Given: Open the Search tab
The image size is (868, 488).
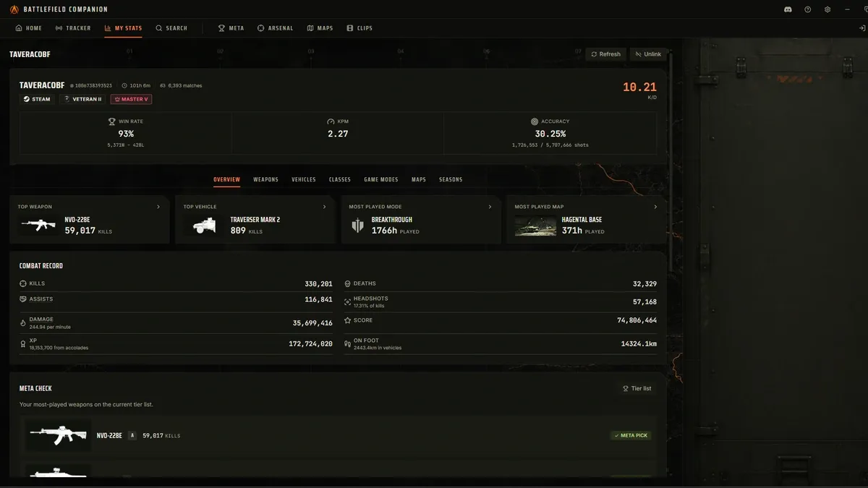Looking at the screenshot, I should click(x=171, y=28).
